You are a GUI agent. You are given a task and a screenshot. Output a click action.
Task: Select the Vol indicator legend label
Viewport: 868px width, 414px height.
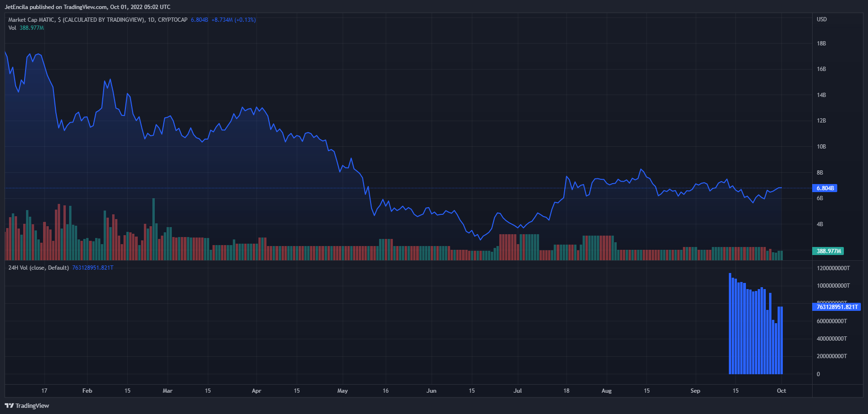tap(12, 28)
